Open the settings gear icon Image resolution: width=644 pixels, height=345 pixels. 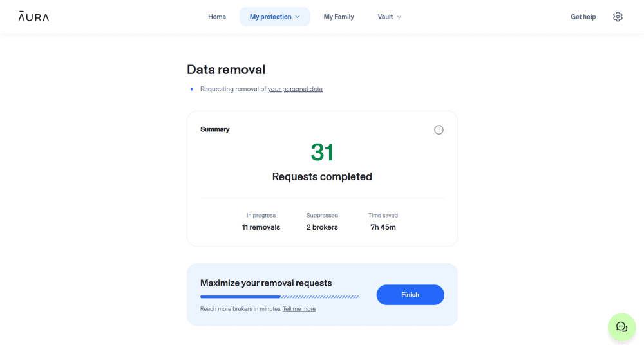click(618, 17)
